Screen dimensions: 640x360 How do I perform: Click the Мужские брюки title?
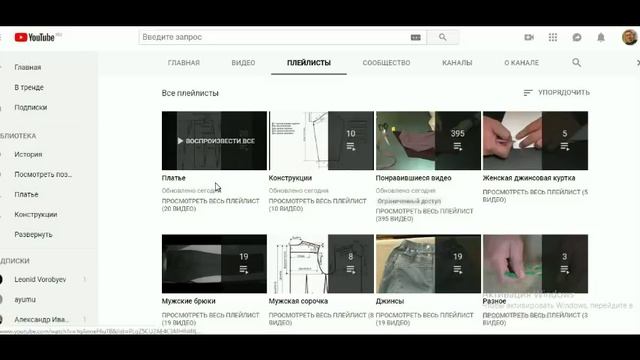(x=189, y=301)
